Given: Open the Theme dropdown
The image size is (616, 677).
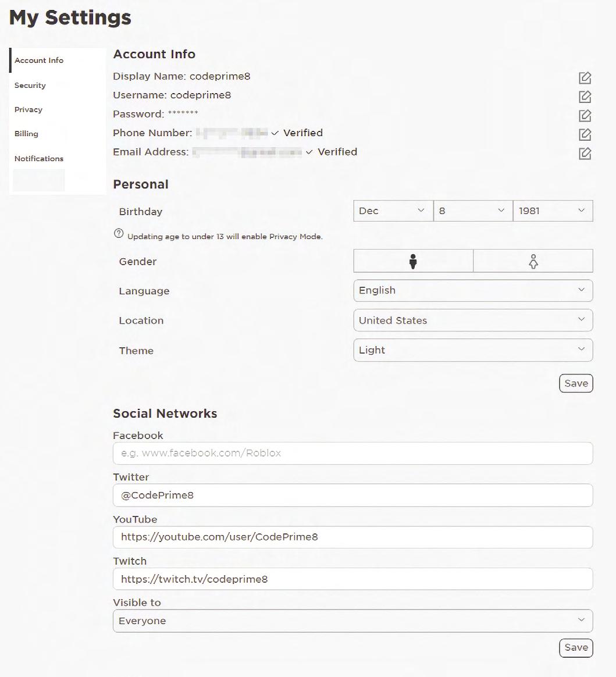Looking at the screenshot, I should 472,350.
